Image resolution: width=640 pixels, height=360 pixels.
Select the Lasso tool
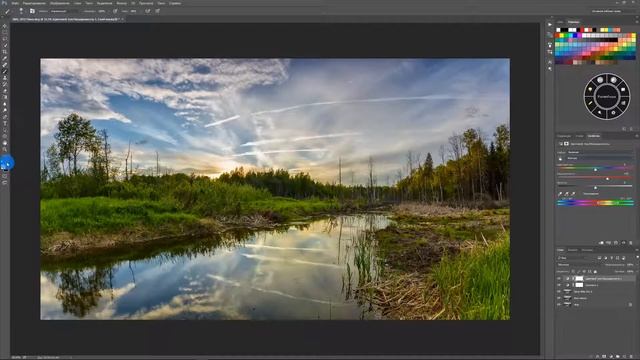coord(4,39)
